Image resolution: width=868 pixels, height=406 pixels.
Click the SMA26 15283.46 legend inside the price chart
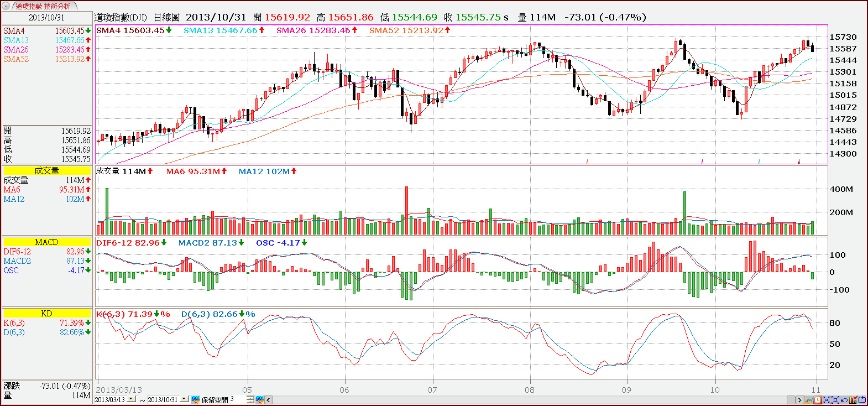point(317,30)
